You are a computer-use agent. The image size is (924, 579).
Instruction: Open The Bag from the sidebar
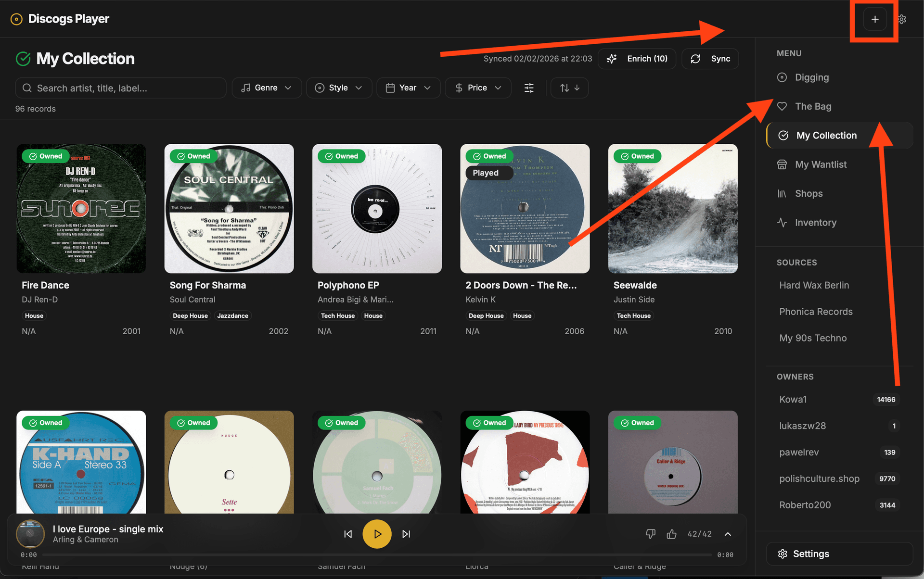813,106
